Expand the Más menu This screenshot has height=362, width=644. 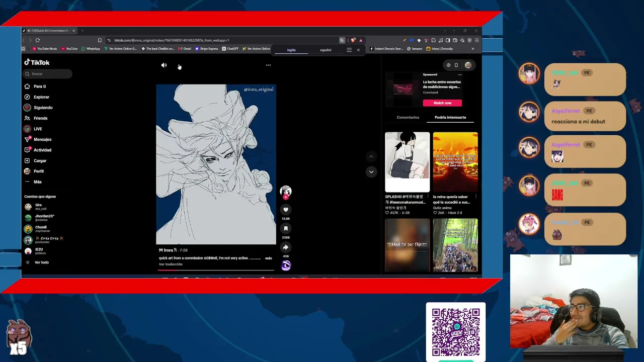point(33,182)
